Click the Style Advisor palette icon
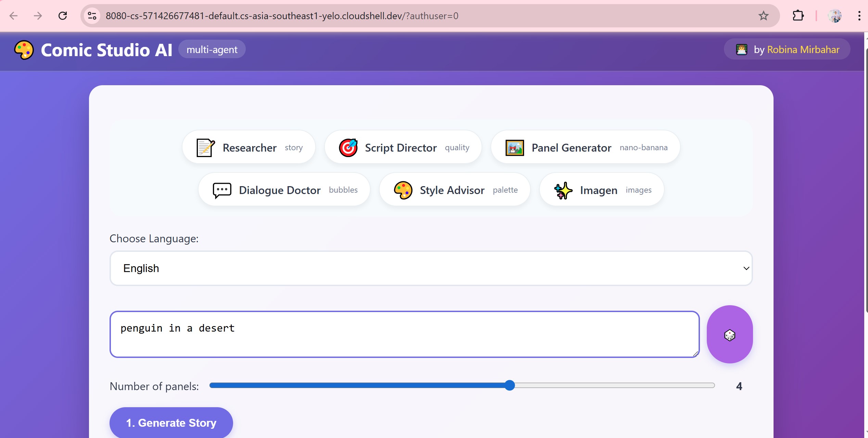 click(403, 190)
